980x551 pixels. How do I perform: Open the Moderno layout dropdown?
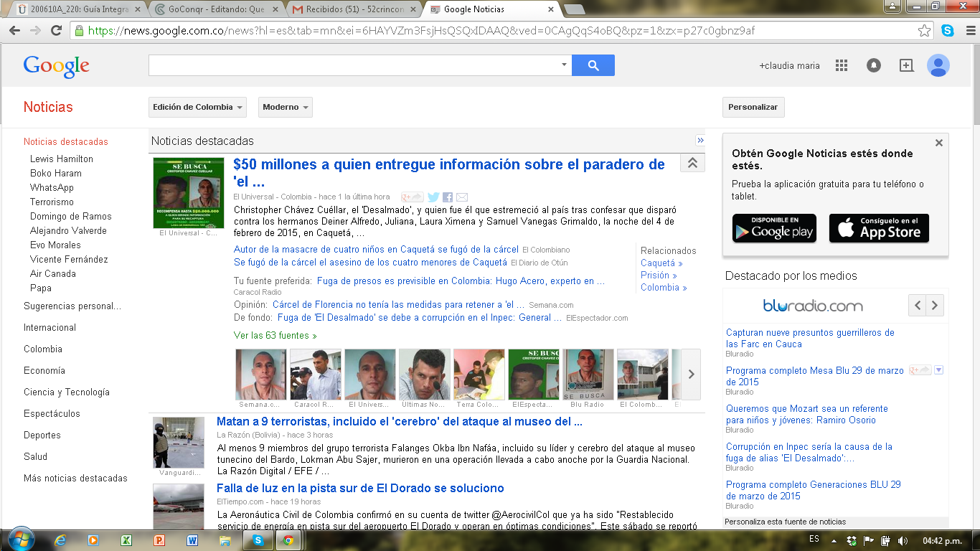point(285,107)
